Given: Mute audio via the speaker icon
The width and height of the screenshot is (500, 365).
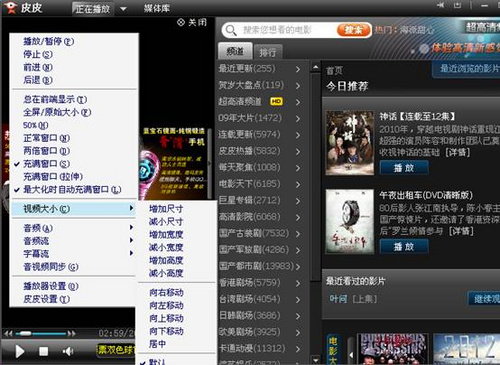Looking at the screenshot, I should coord(68,351).
